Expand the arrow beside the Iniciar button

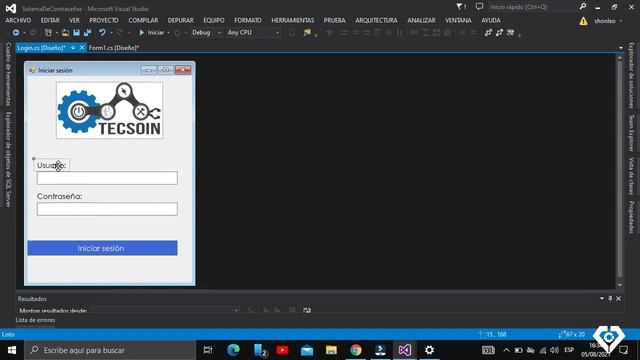(169, 33)
